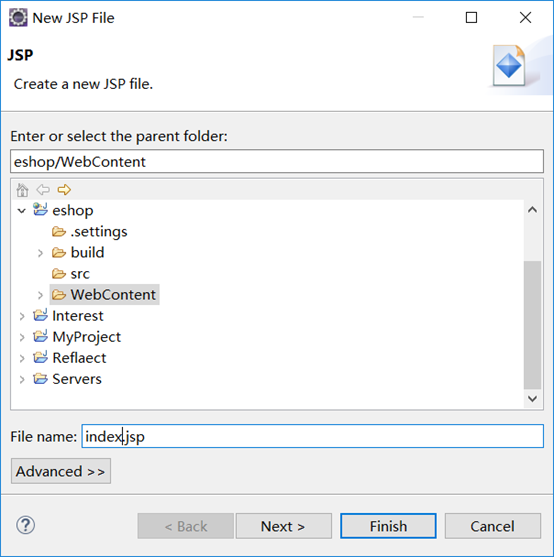Open the help question mark icon
The width and height of the screenshot is (554, 557).
point(26,525)
